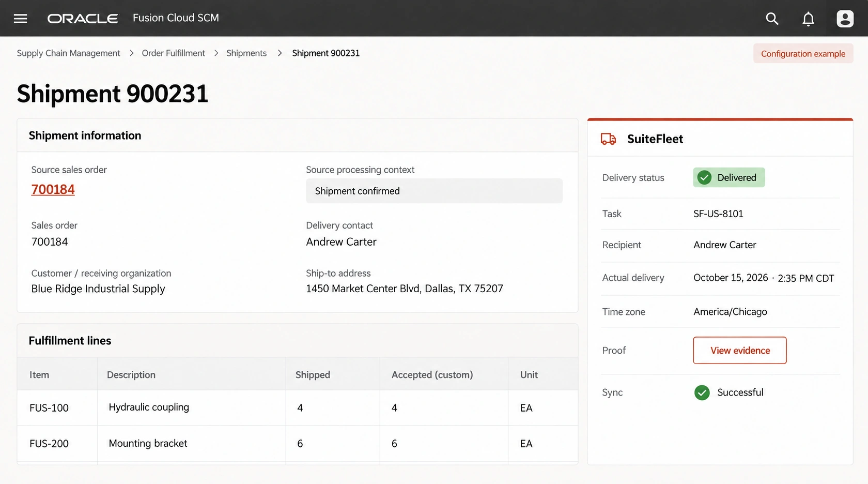The image size is (868, 484).
Task: Click the Shipment information section header
Action: 85,135
